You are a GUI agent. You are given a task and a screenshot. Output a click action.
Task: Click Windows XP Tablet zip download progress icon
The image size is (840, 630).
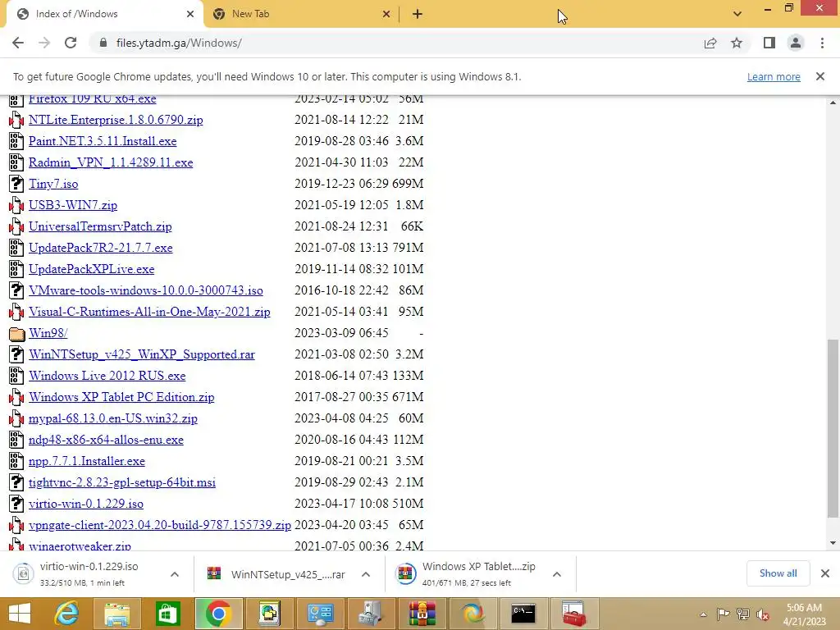coord(405,573)
